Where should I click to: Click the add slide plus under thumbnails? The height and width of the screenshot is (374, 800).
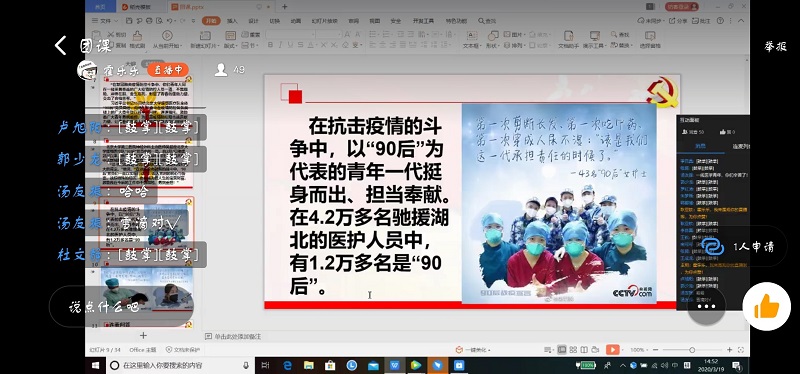tap(143, 335)
